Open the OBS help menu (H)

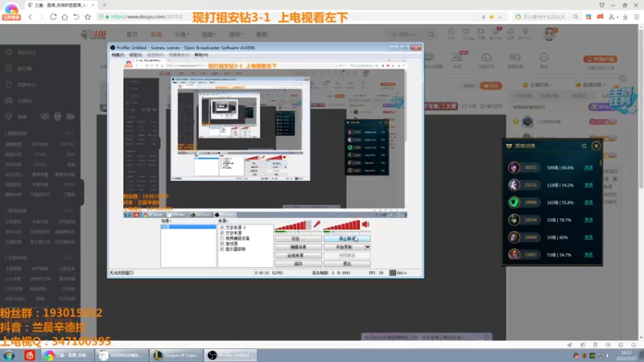click(201, 55)
